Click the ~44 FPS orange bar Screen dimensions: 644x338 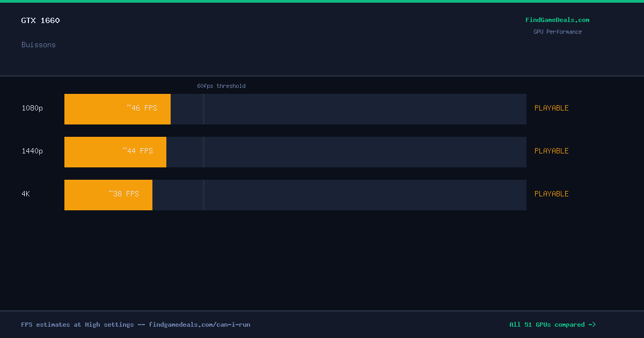tap(115, 152)
